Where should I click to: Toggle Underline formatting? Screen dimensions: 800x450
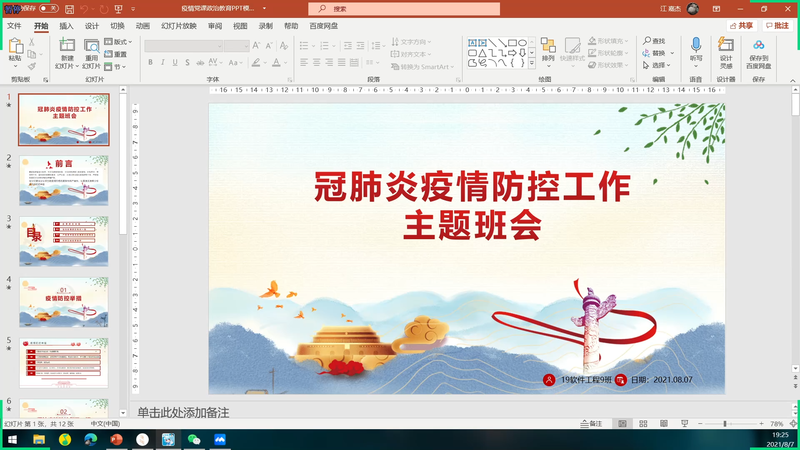175,62
